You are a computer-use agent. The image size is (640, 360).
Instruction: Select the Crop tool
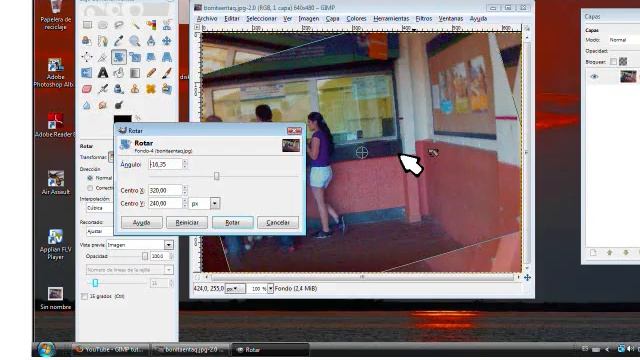(x=103, y=57)
